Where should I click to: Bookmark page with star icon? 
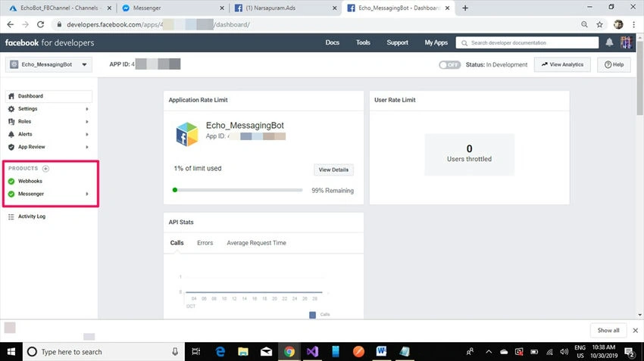tap(599, 25)
